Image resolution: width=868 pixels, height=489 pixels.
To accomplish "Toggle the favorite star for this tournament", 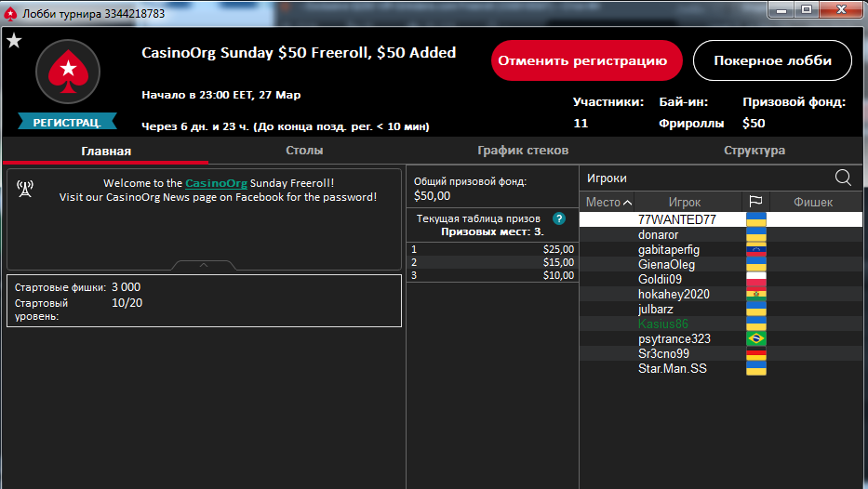I will pyautogui.click(x=14, y=40).
